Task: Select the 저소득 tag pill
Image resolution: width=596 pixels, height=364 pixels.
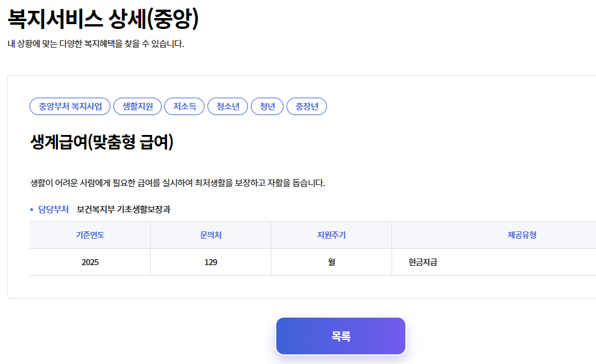Action: click(184, 106)
